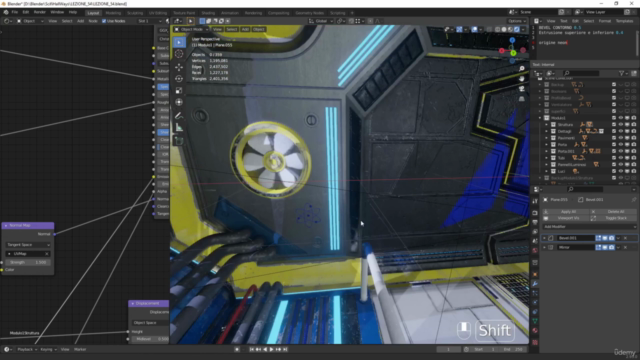
Task: Open the text editor Templates menu
Action: pyautogui.click(x=624, y=21)
